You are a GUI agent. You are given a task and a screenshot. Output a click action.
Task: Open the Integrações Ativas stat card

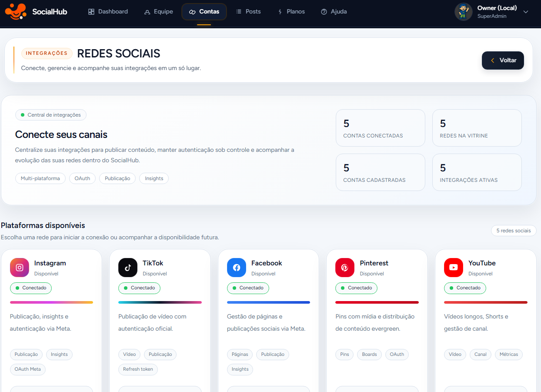(x=477, y=172)
